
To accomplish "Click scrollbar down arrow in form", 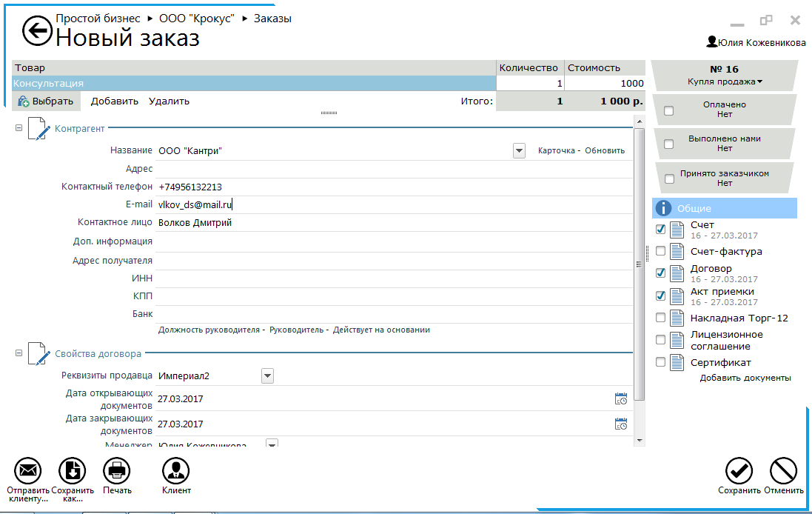I will pyautogui.click(x=639, y=441).
